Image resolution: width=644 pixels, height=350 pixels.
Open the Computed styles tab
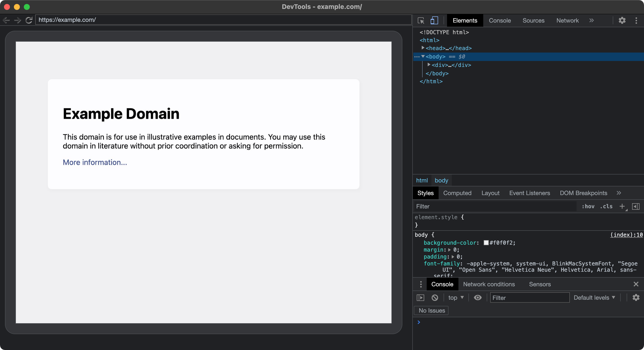(457, 193)
